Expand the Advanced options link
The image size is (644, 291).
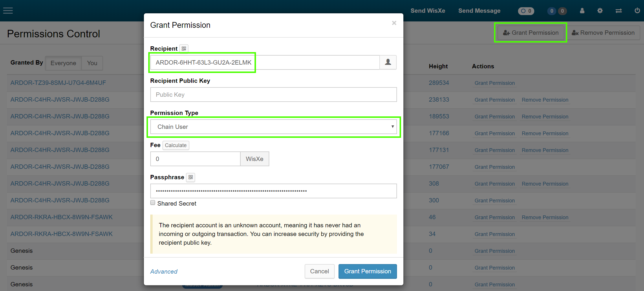point(164,272)
